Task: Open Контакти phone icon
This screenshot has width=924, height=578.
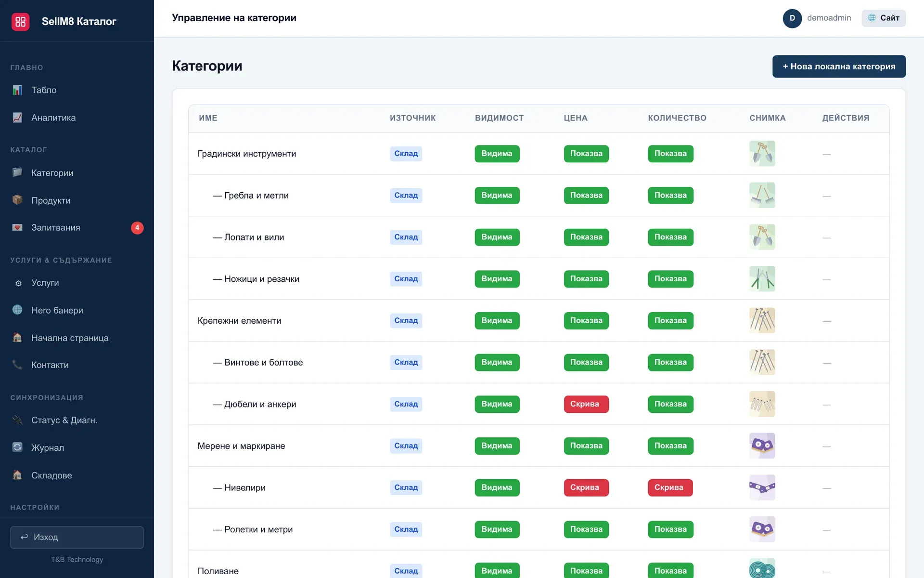Action: click(x=17, y=365)
